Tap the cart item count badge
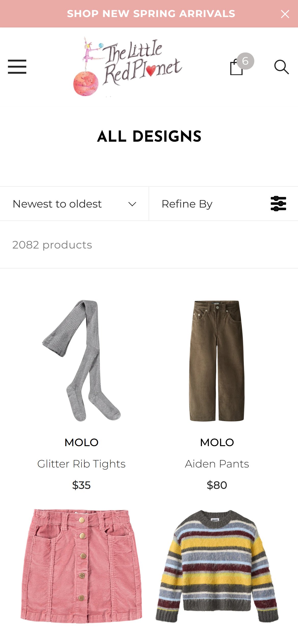This screenshot has width=298, height=644. pos(245,61)
